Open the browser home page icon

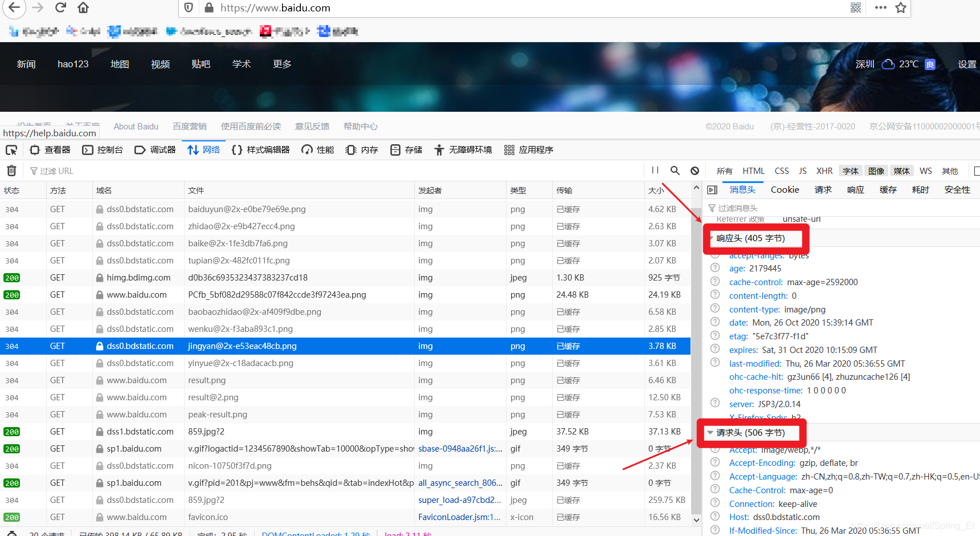click(x=83, y=7)
